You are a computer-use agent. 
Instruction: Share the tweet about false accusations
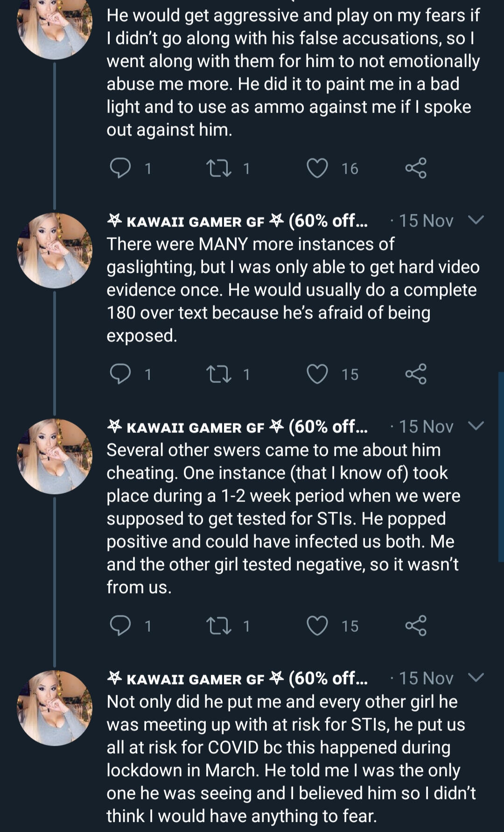[x=415, y=169]
